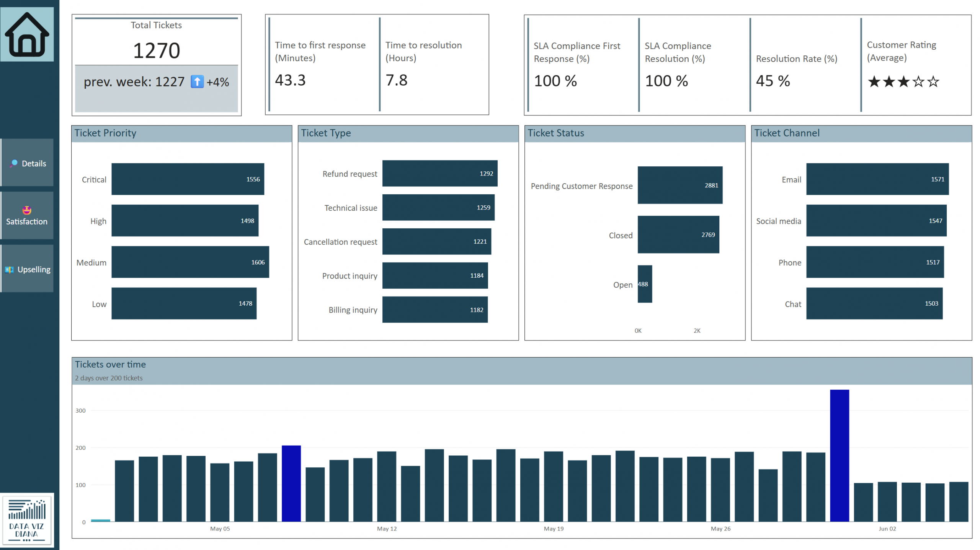Select the Open status bar
Image resolution: width=980 pixels, height=550 pixels.
pos(644,284)
